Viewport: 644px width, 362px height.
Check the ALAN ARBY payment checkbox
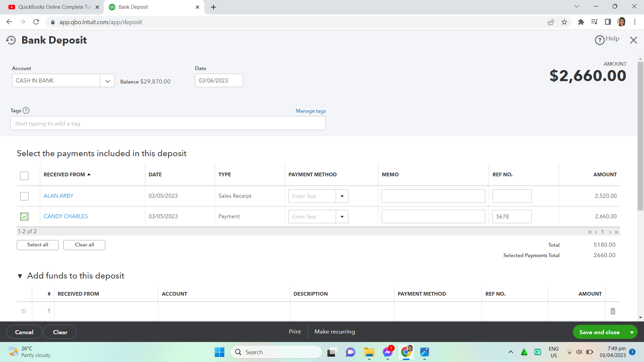24,196
